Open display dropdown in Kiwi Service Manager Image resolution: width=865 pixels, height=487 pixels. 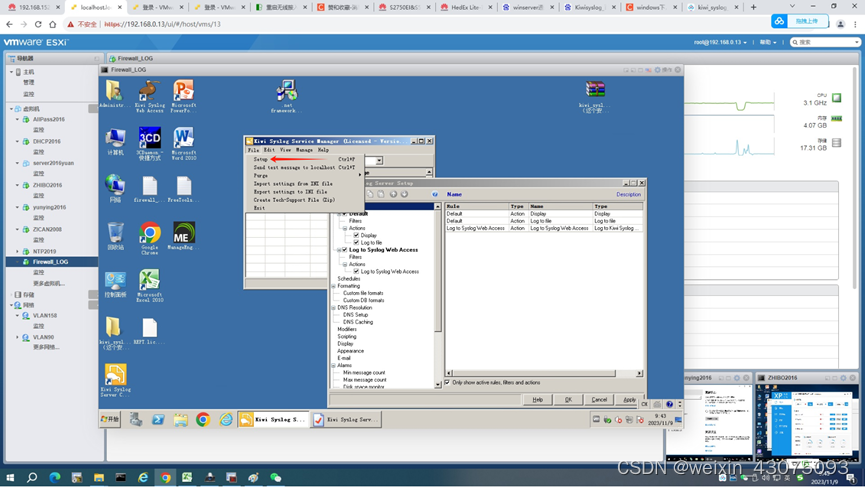(x=380, y=160)
